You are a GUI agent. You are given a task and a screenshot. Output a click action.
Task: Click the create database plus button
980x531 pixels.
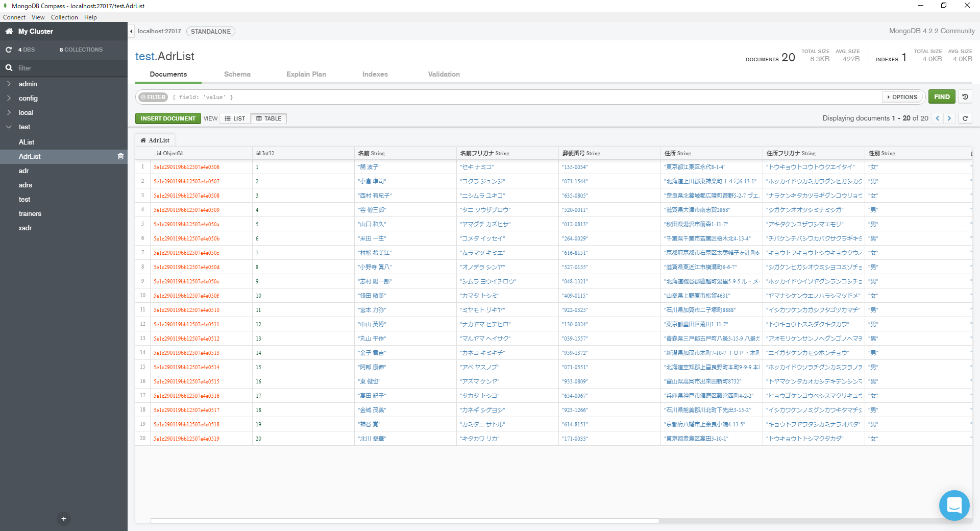64,519
